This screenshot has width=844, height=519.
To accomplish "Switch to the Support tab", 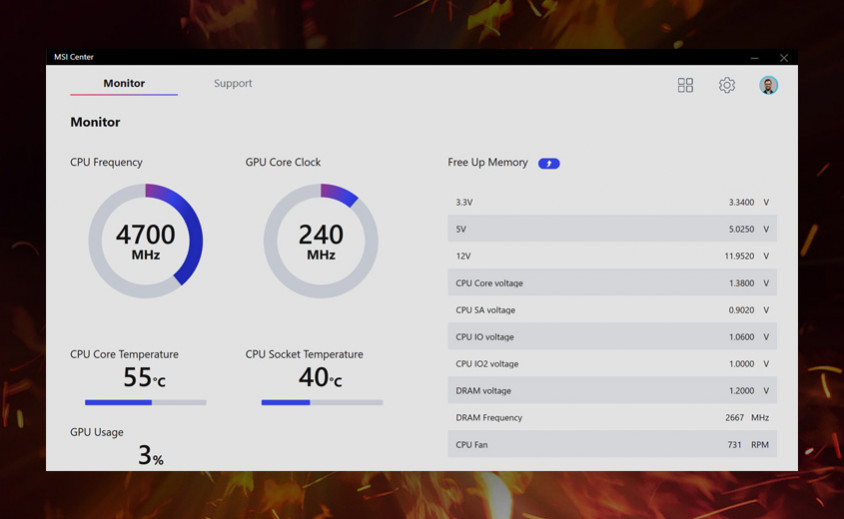I will point(233,84).
